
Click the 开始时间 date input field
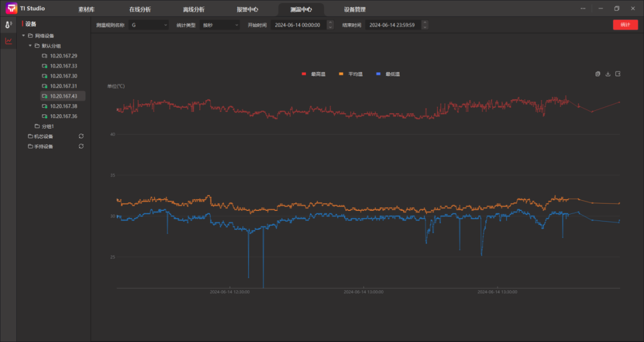coord(298,25)
